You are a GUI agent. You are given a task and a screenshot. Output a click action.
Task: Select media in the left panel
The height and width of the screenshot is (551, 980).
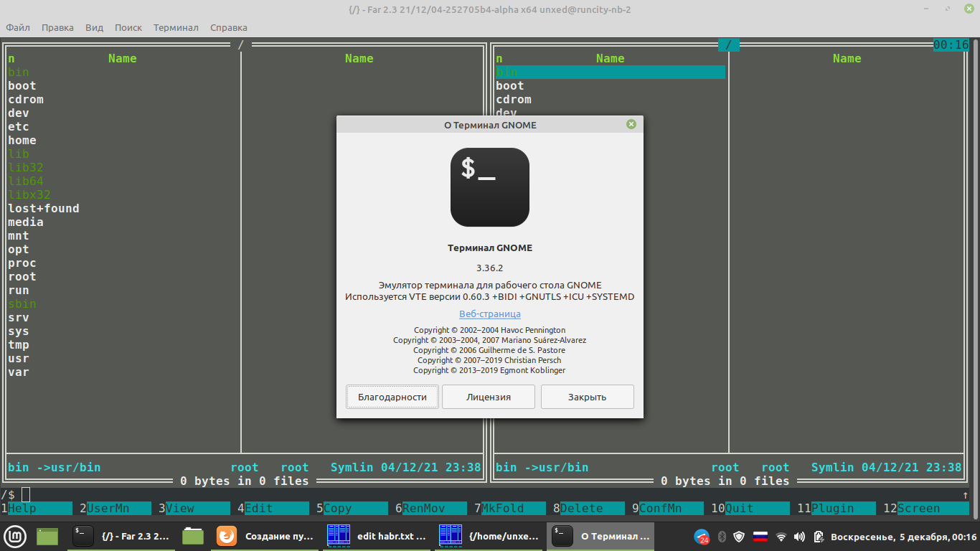pos(26,222)
